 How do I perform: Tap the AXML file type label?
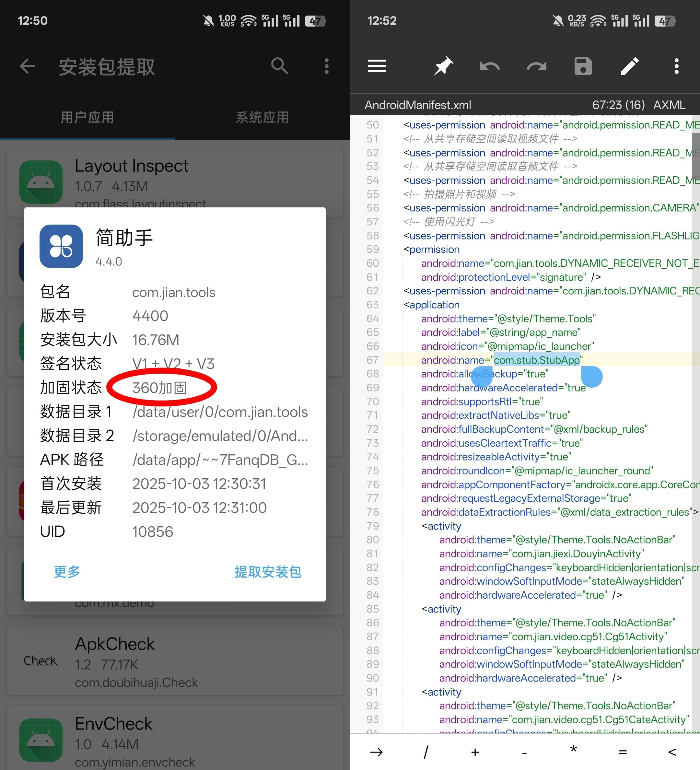point(669,105)
